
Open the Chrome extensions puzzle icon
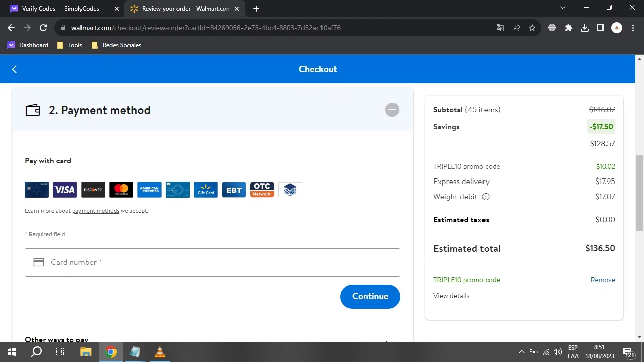pos(569,28)
